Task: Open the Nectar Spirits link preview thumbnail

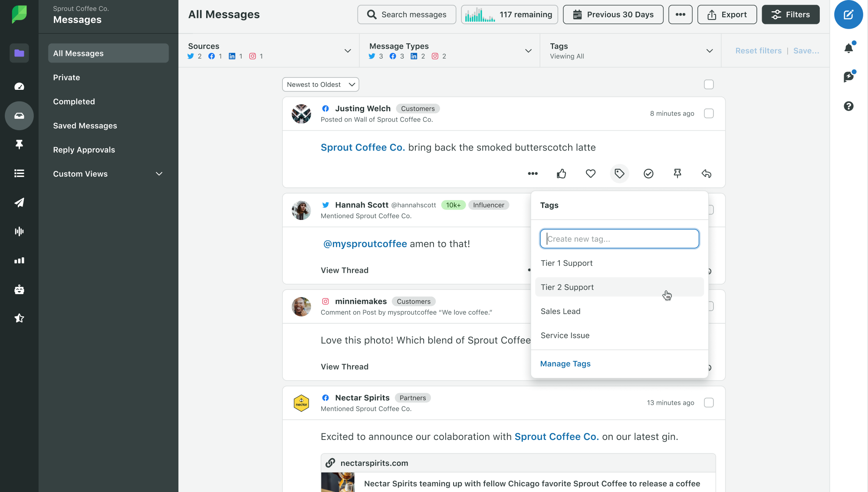Action: click(338, 482)
